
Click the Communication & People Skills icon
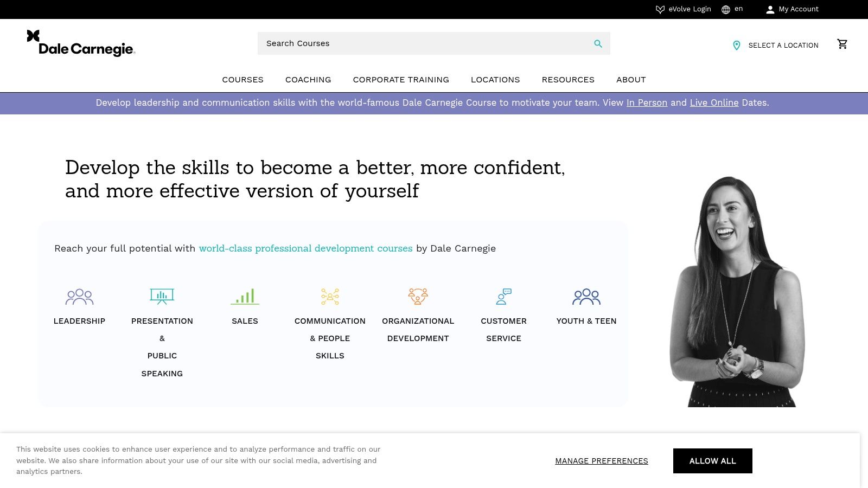tap(330, 296)
